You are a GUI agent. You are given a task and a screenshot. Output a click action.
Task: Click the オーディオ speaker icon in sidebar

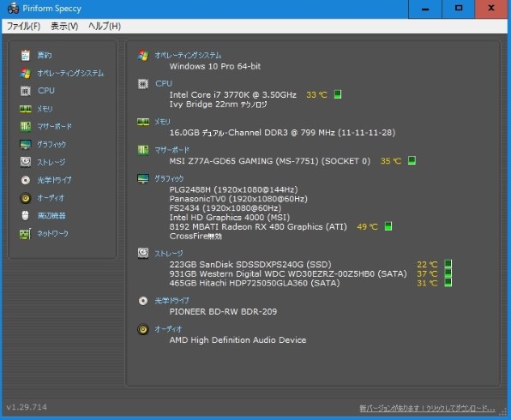[x=26, y=198]
